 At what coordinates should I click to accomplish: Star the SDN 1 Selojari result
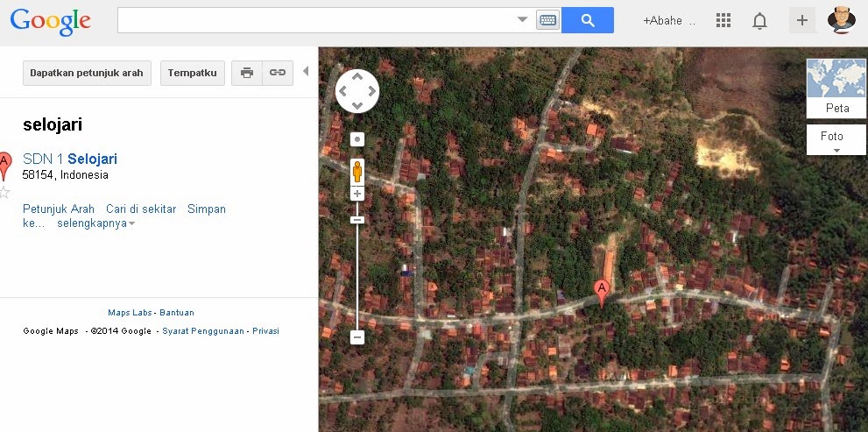coord(4,192)
